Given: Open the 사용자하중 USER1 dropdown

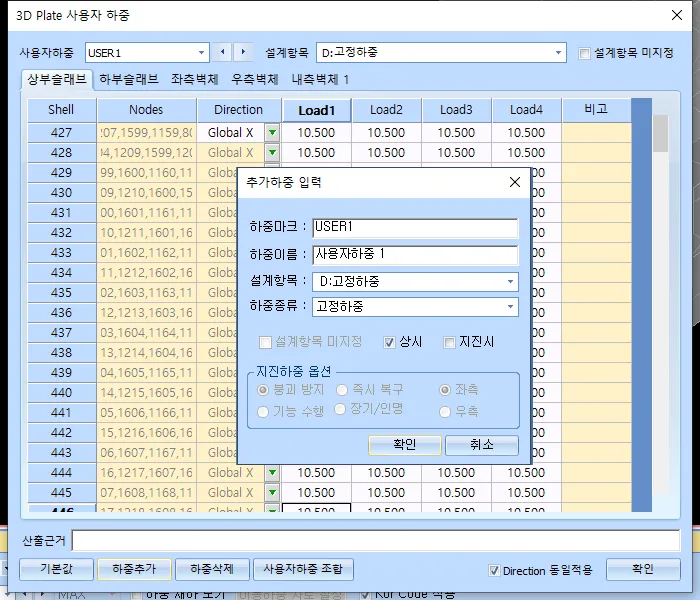Looking at the screenshot, I should 201,53.
